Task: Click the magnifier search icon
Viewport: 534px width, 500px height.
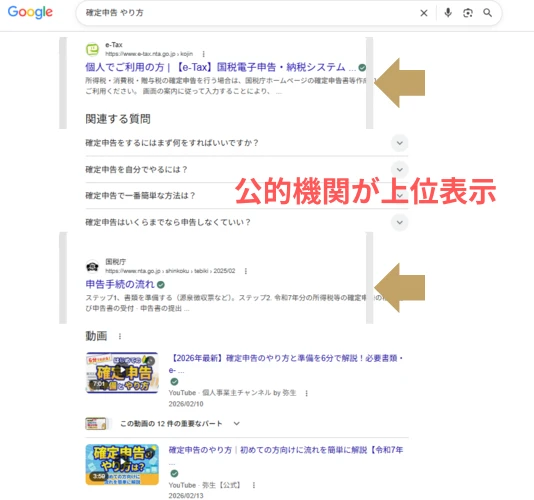Action: click(487, 13)
